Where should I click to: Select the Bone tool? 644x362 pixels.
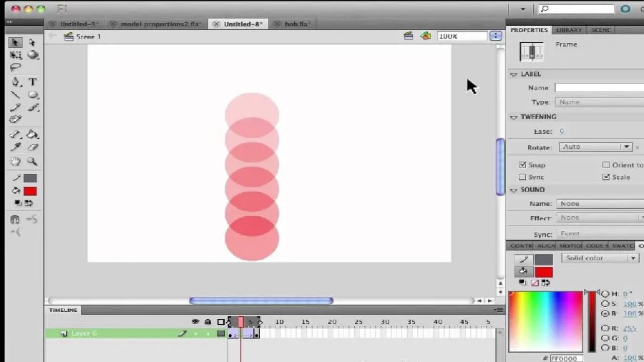(x=15, y=134)
